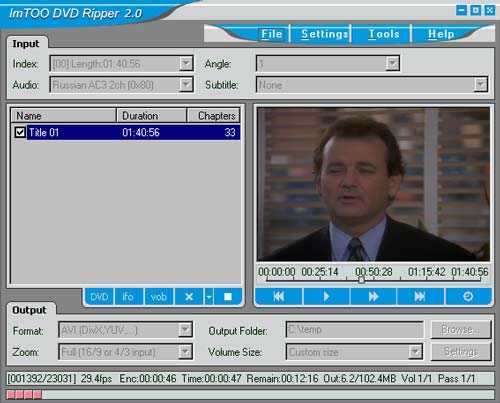The width and height of the screenshot is (500, 403).
Task: Click the chapters value 33
Action: pyautogui.click(x=230, y=132)
